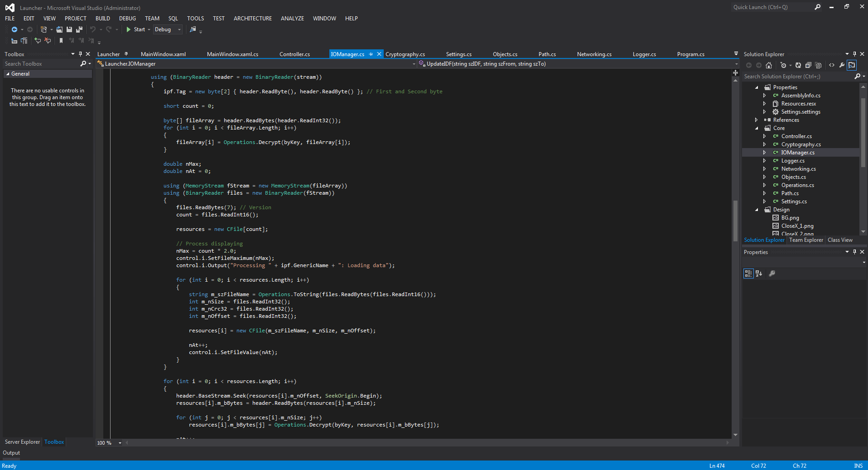This screenshot has width=868, height=470.
Task: Switch to Team Explorer tab
Action: pos(806,240)
